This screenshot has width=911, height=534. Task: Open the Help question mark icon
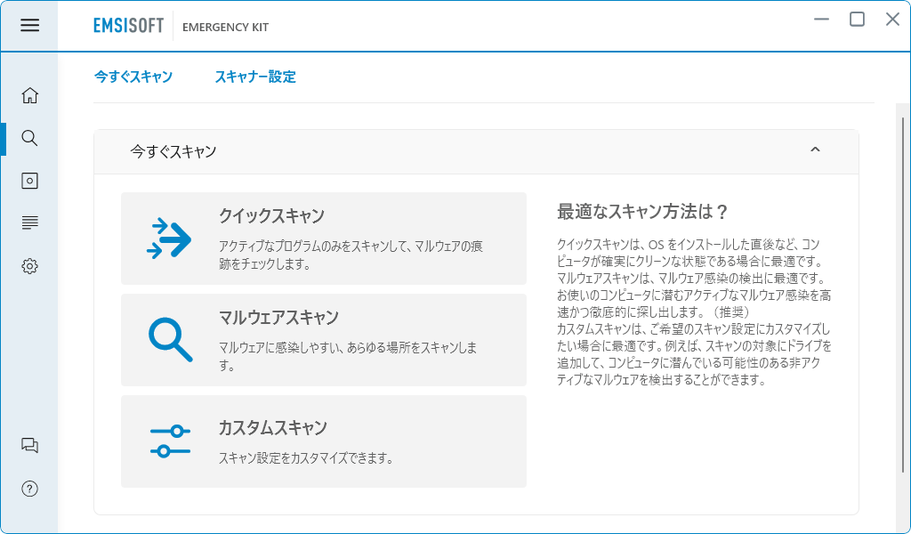click(30, 489)
